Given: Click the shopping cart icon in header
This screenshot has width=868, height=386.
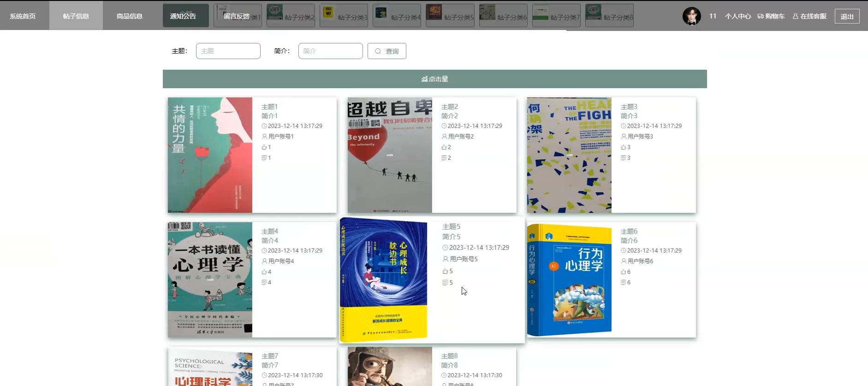Looking at the screenshot, I should 761,16.
